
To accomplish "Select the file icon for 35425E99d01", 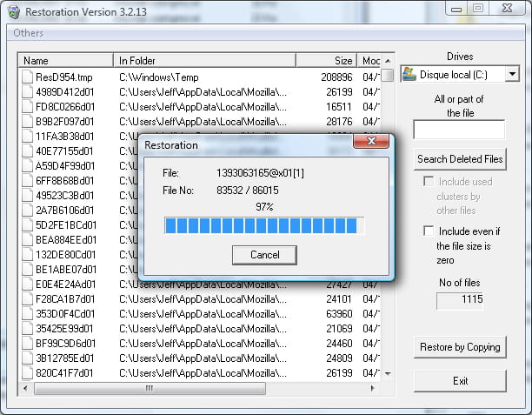I will (27, 329).
